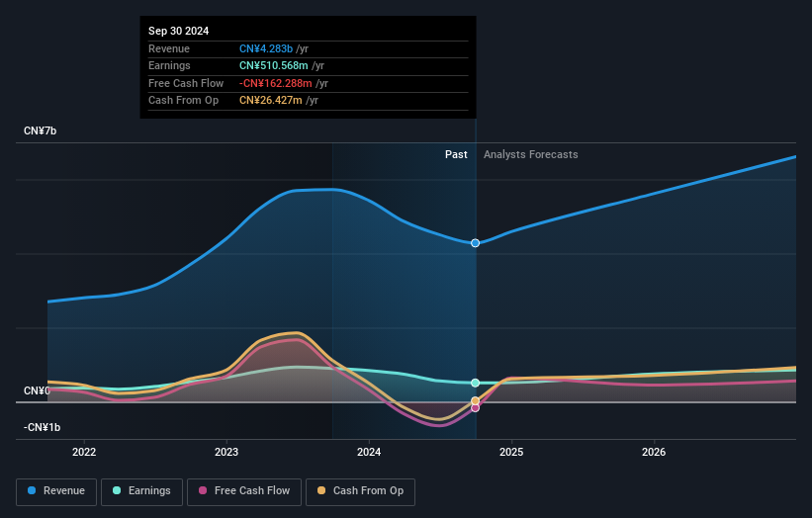Toggle the Cash From Op legend button
The height and width of the screenshot is (518, 812).
(360, 491)
